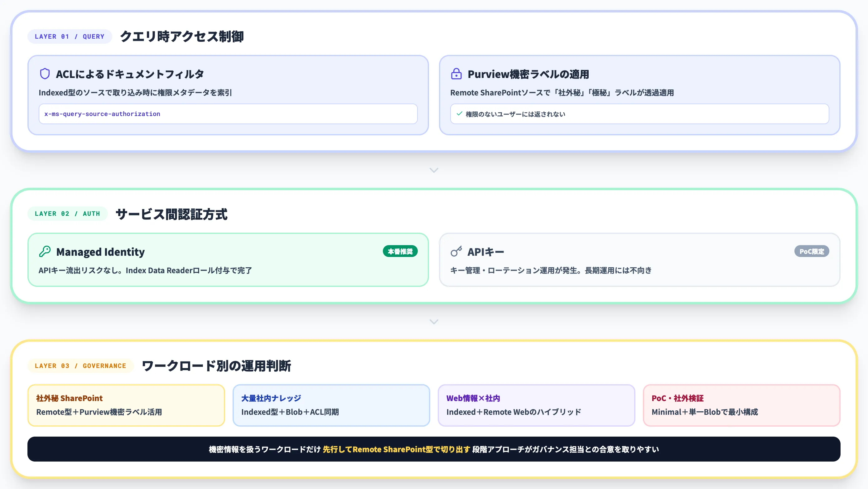Select the PoC・社外検証 minimal configuration card
Viewport: 868px width, 489px height.
(741, 405)
